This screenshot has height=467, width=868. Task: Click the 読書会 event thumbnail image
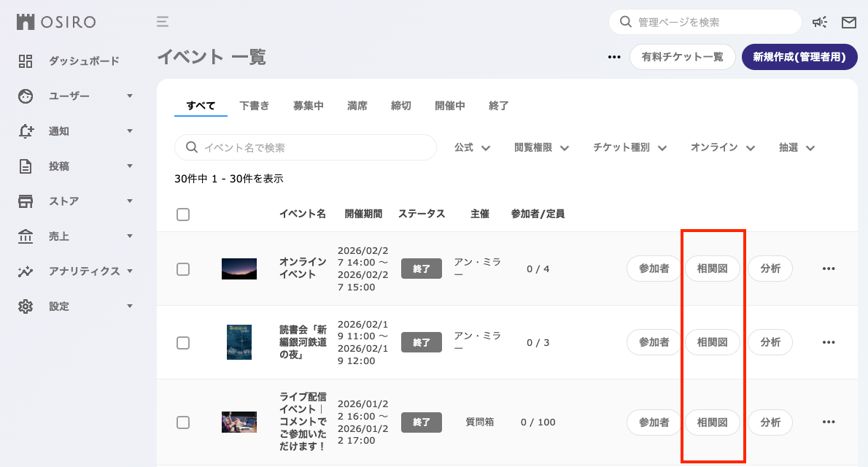click(x=239, y=342)
